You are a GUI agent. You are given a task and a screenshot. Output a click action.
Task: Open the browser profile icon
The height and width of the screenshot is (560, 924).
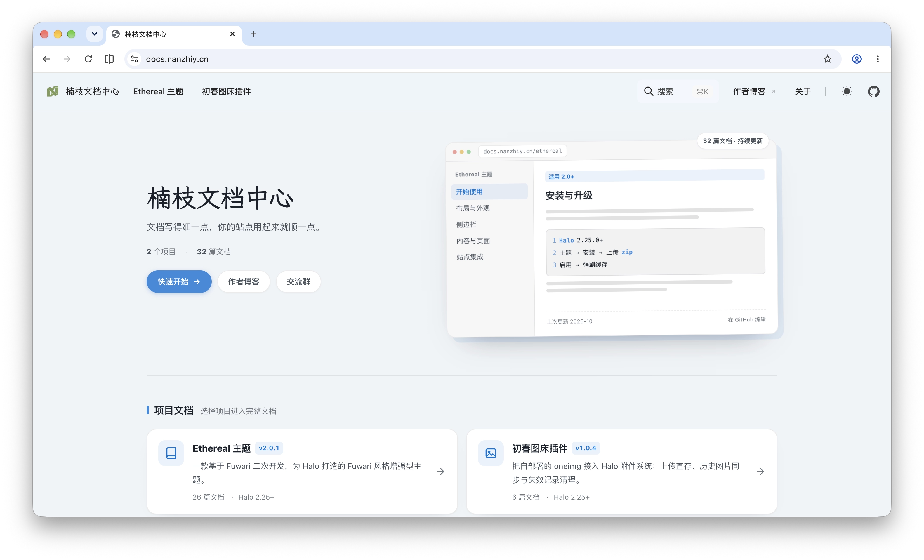click(857, 59)
